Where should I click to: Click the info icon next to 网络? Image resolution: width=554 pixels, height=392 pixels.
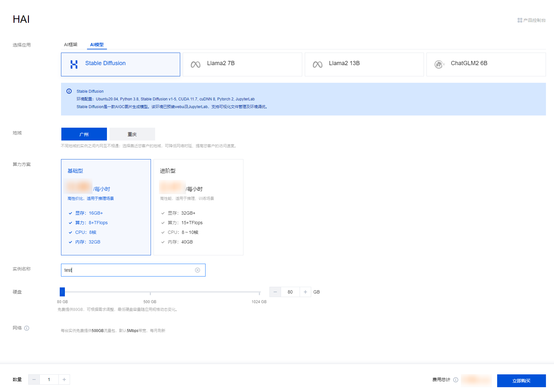[x=27, y=328]
